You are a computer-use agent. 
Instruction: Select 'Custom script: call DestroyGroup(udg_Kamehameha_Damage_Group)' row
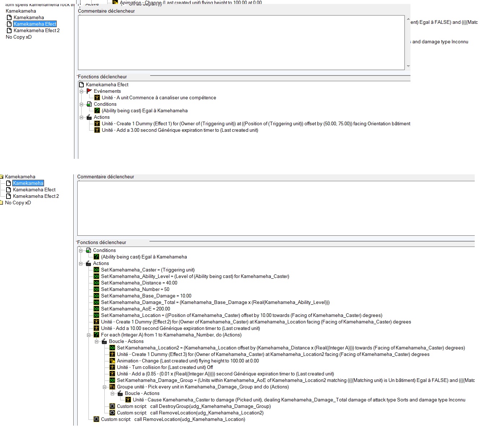pyautogui.click(x=194, y=406)
